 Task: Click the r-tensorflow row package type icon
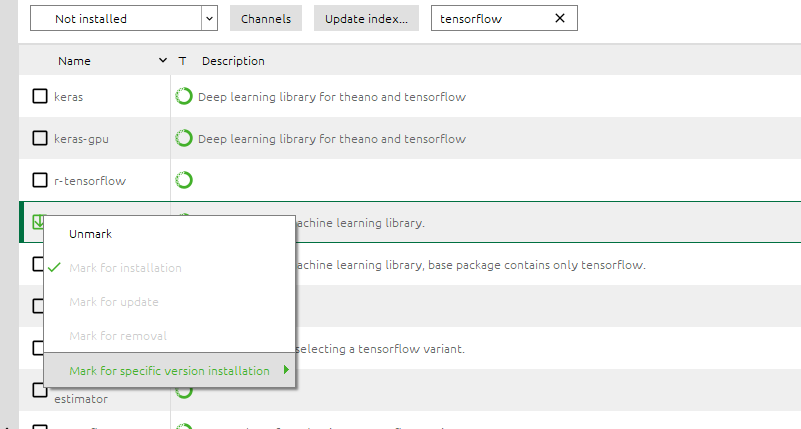coord(184,180)
